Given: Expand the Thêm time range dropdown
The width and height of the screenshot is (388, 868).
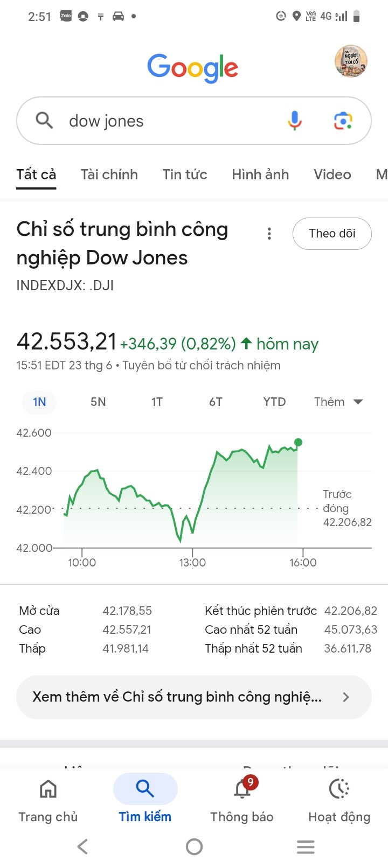Looking at the screenshot, I should pyautogui.click(x=338, y=402).
